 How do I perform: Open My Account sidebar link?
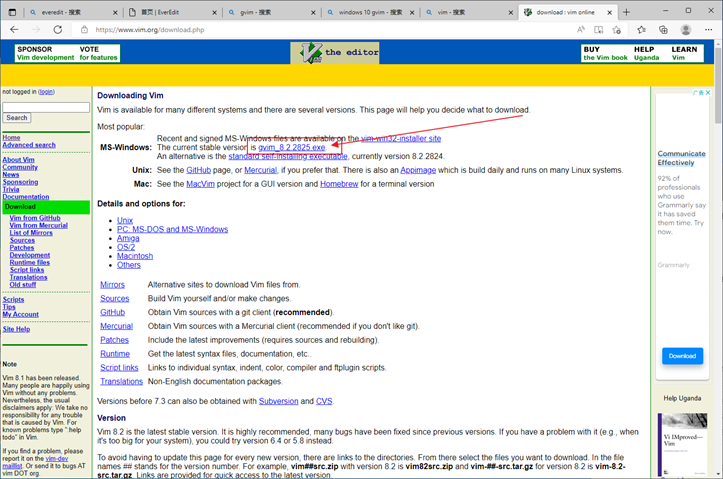click(x=21, y=314)
